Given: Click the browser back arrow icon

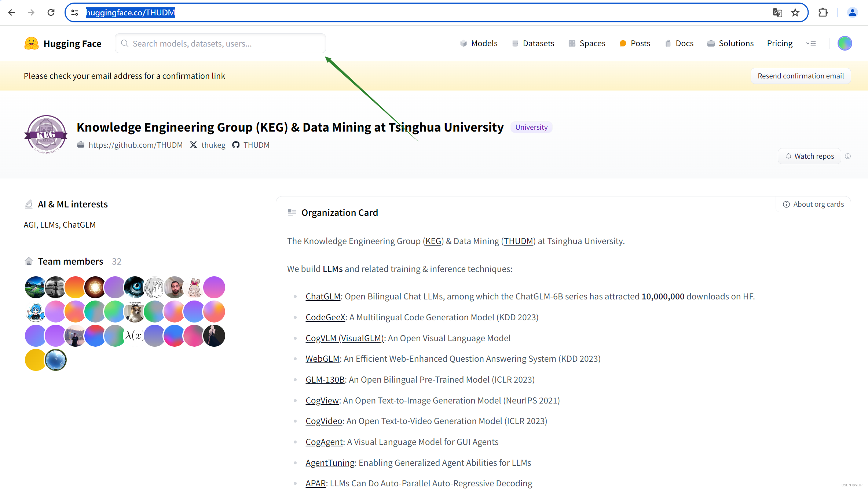Looking at the screenshot, I should tap(11, 12).
